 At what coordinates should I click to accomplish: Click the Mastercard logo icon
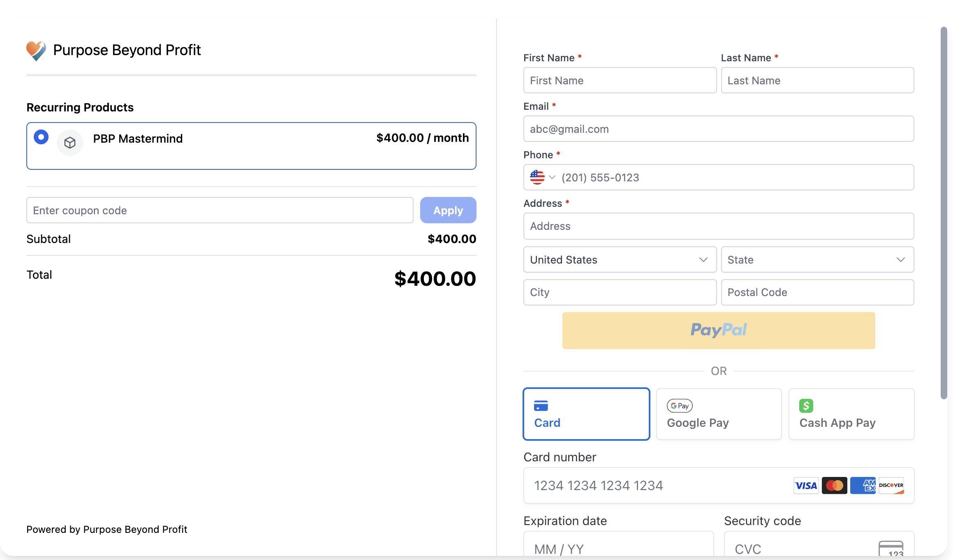(x=834, y=486)
